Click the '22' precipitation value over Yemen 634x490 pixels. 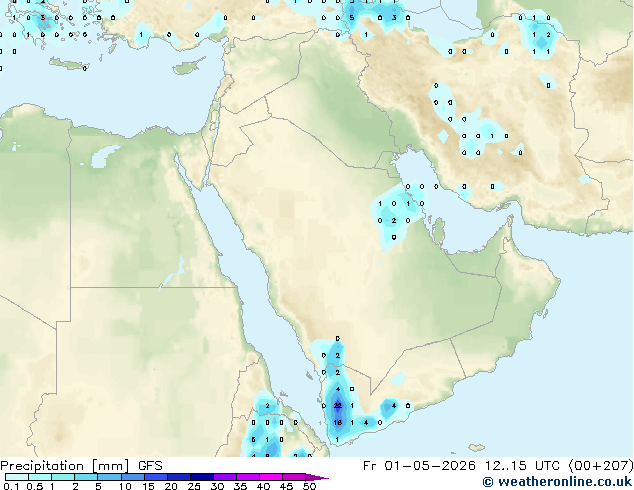coord(338,406)
